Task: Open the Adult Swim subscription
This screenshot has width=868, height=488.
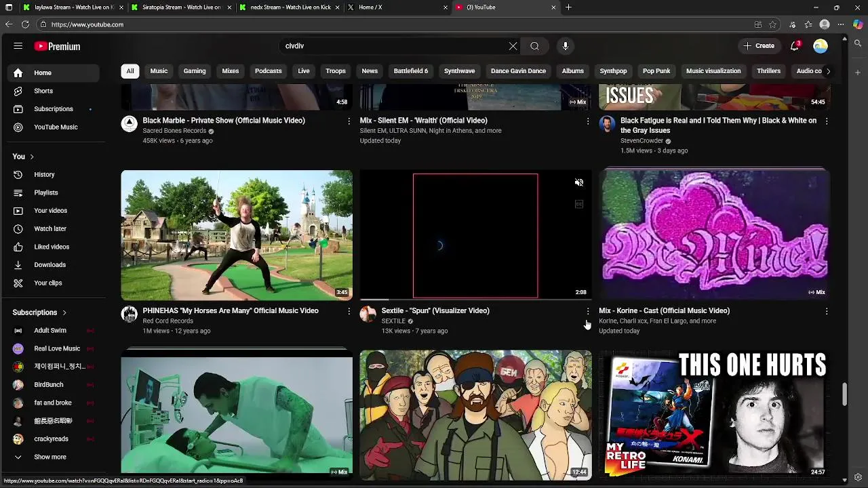Action: 54,330
